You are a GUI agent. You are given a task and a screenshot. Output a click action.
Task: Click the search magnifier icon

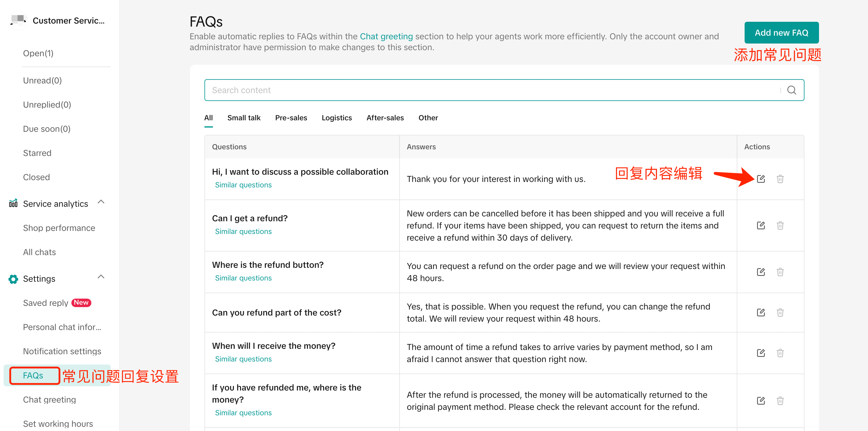(x=791, y=90)
